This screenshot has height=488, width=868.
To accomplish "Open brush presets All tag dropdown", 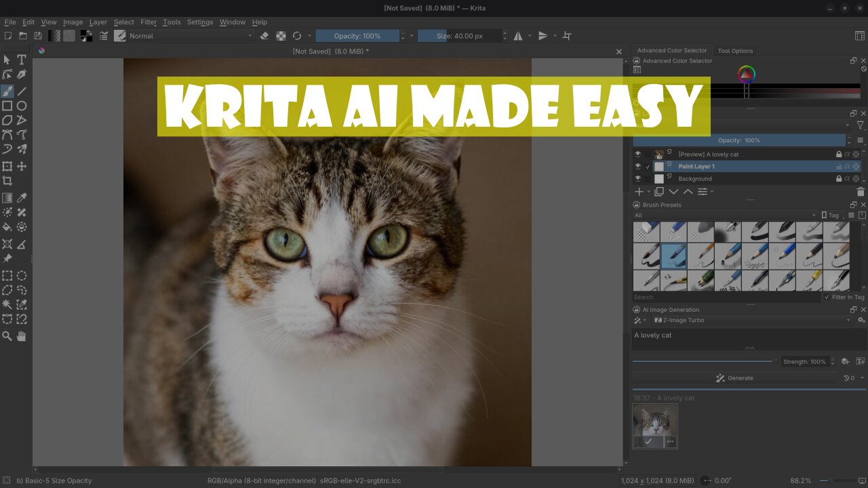I will tap(725, 216).
